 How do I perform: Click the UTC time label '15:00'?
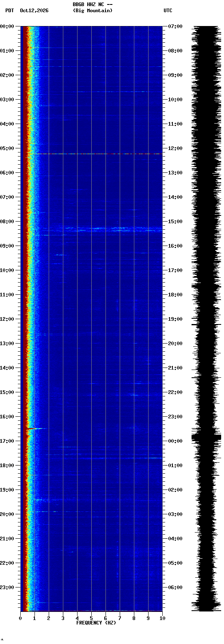coord(175,222)
